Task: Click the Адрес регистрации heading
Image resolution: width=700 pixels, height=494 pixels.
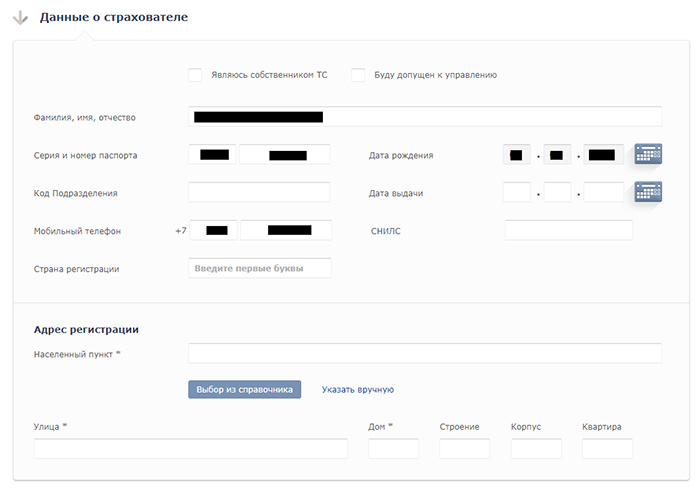Action: pyautogui.click(x=86, y=329)
